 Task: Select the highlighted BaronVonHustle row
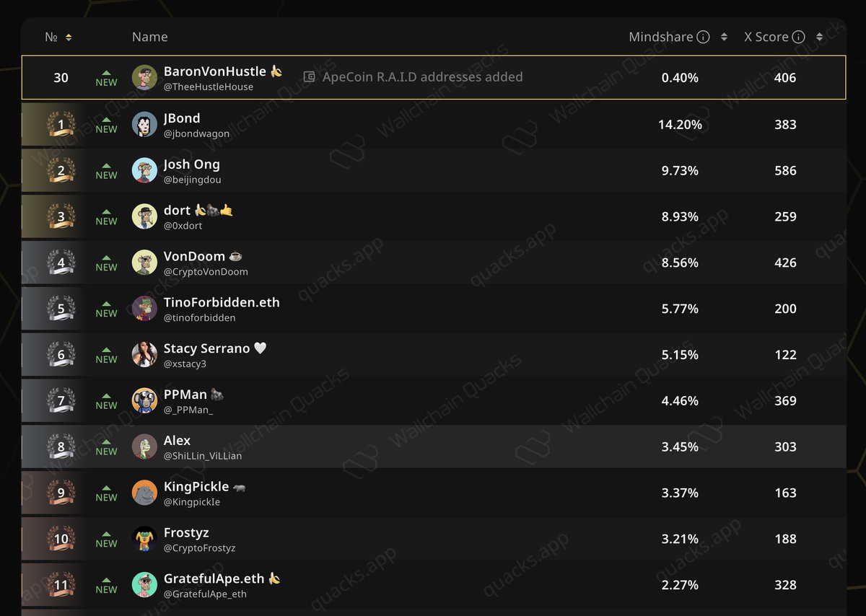coord(434,77)
